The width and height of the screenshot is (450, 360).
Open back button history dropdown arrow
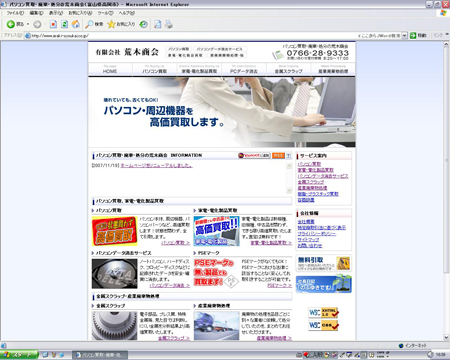pyautogui.click(x=28, y=24)
